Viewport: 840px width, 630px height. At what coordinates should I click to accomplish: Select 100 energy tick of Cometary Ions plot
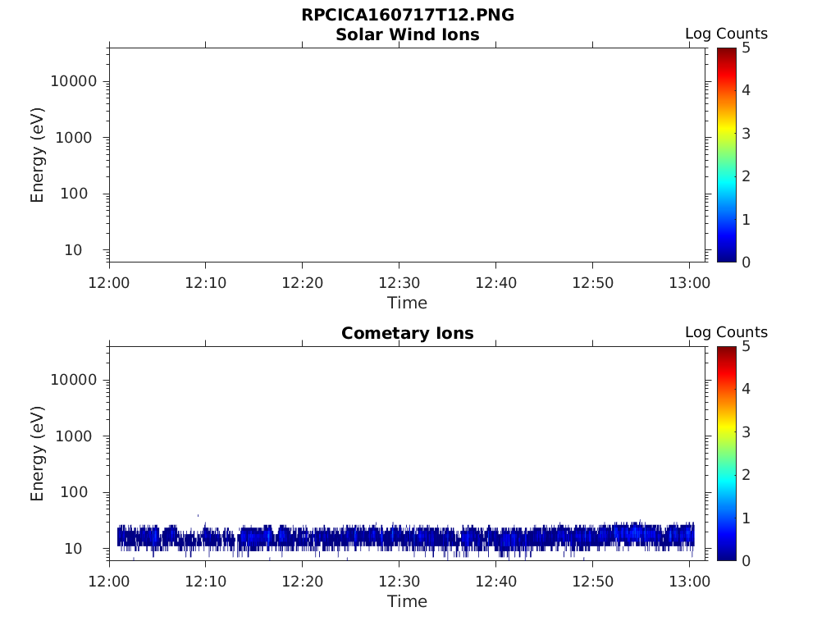(x=74, y=492)
